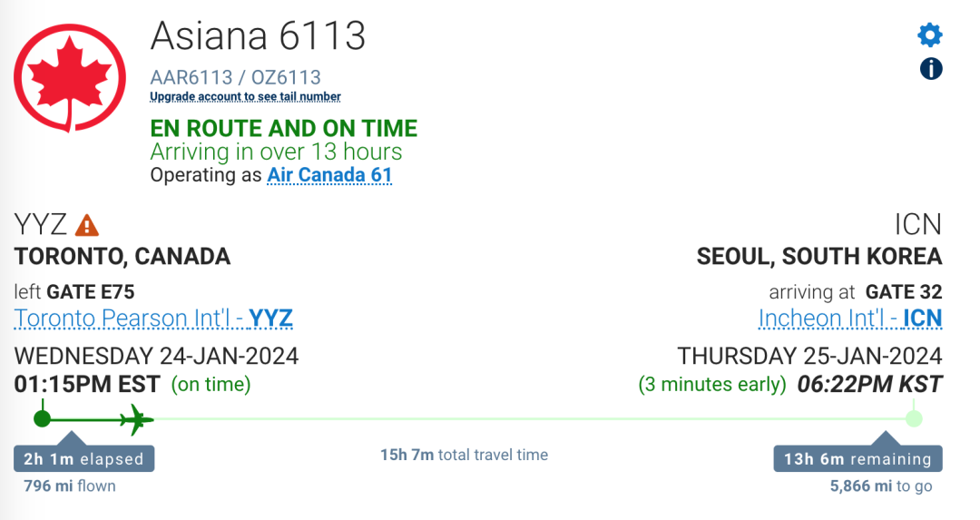Click the Asiana 6113 flight title
The image size is (980, 520).
coord(258,35)
